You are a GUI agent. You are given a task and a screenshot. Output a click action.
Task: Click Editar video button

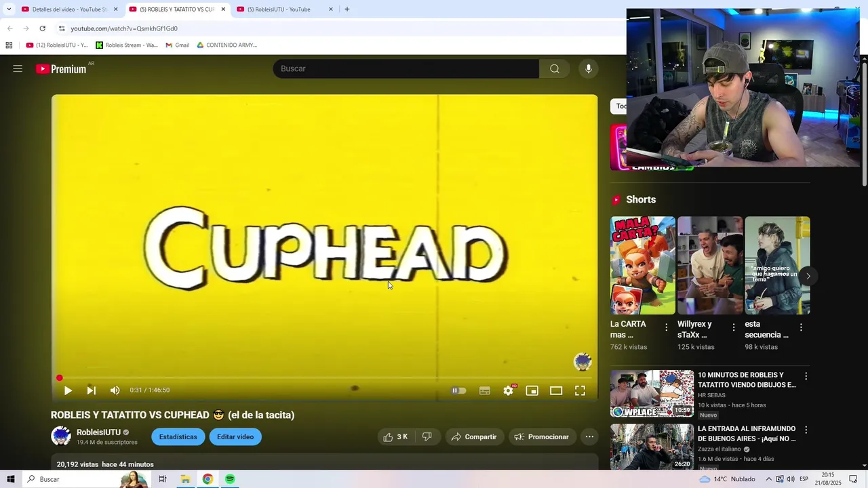pyautogui.click(x=235, y=437)
